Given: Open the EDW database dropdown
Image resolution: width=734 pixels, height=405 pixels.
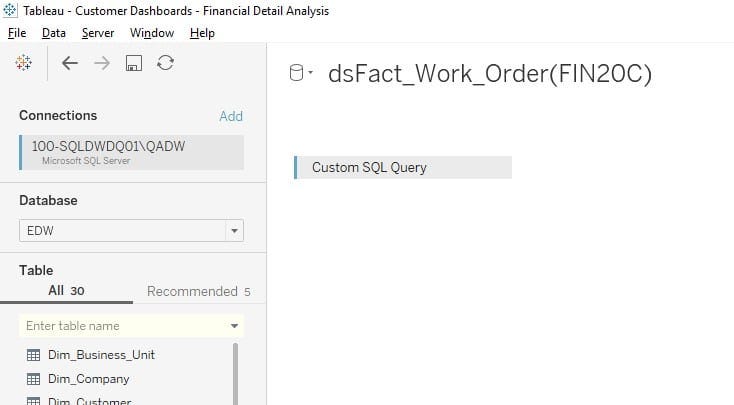Looking at the screenshot, I should pos(132,231).
